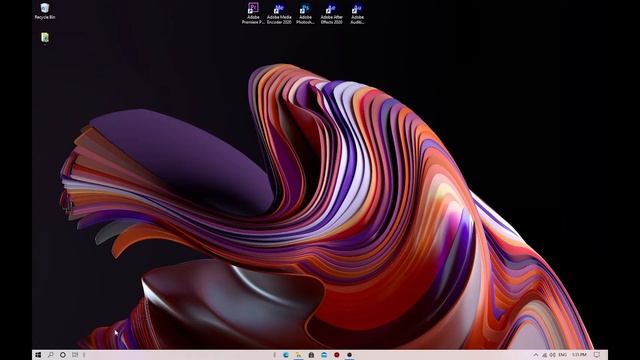Select the Recycle Bin desktop icon
The width and height of the screenshot is (640, 360).
pos(45,11)
